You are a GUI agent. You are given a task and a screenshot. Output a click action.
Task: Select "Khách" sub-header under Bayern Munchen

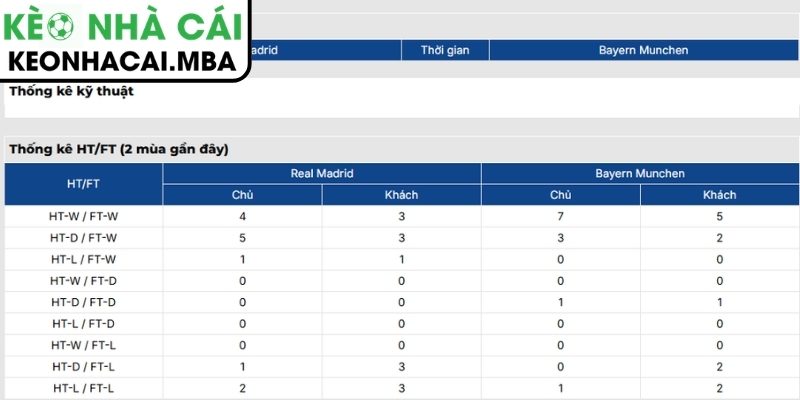719,195
